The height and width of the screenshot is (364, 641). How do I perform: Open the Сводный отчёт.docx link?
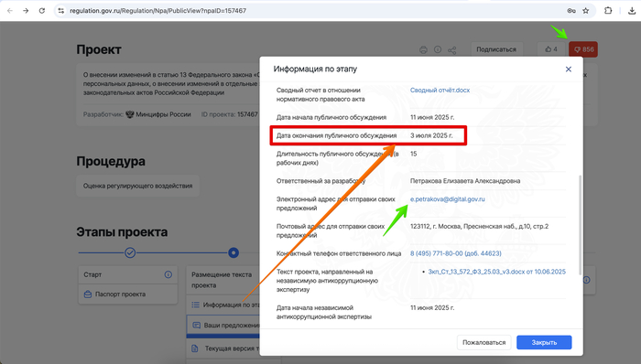click(440, 91)
